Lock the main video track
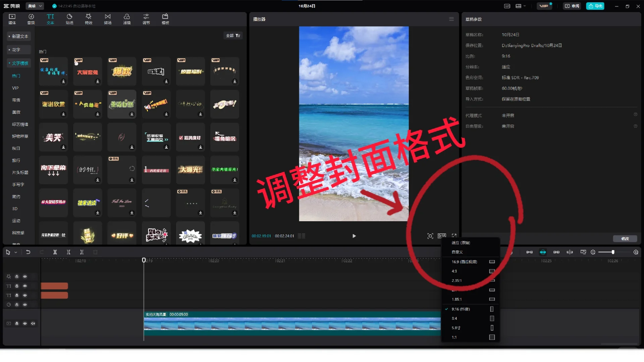 click(x=17, y=323)
